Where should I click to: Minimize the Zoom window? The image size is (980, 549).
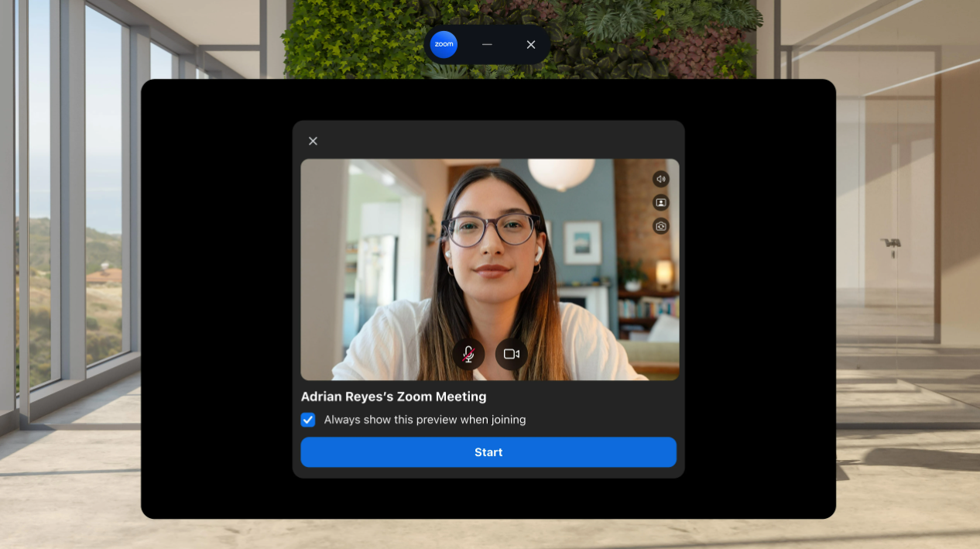coord(487,44)
